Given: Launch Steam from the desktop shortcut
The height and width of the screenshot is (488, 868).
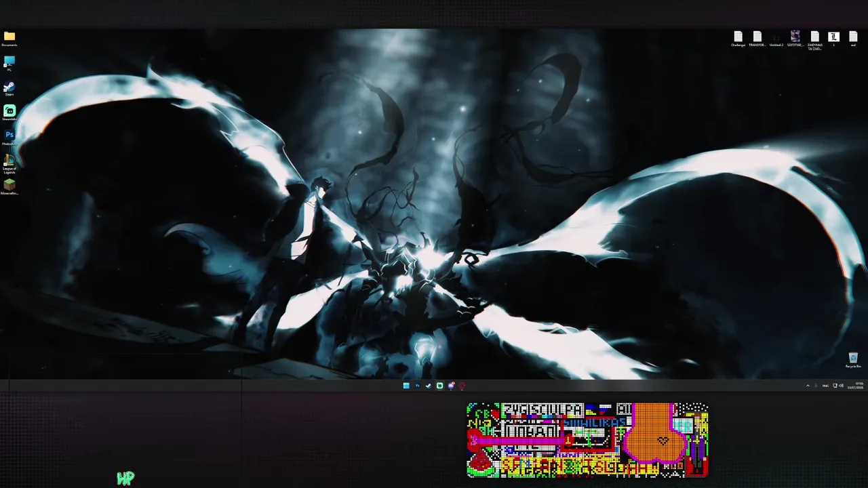Looking at the screenshot, I should (x=9, y=89).
